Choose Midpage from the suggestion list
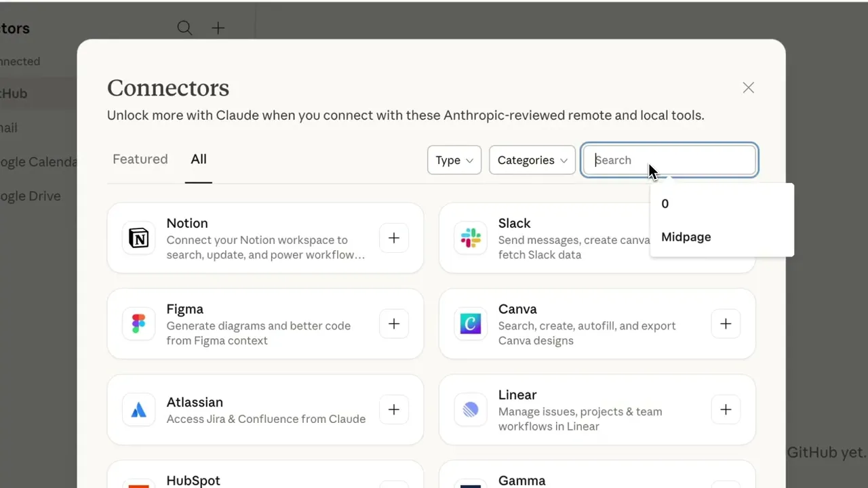 coord(686,237)
